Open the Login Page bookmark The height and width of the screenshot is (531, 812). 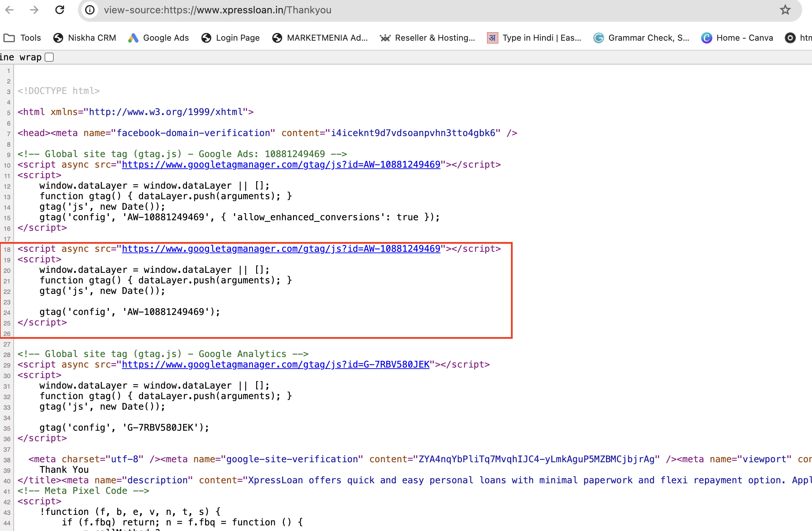(231, 38)
